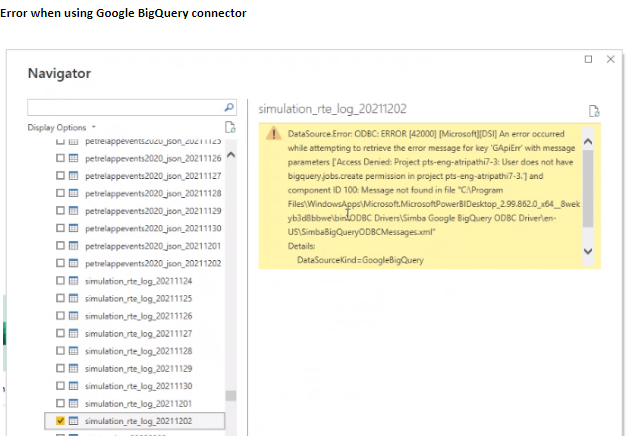The image size is (635, 436).
Task: Click the table icon for petrelappevents2020_json_20211129
Action: pos(73,211)
